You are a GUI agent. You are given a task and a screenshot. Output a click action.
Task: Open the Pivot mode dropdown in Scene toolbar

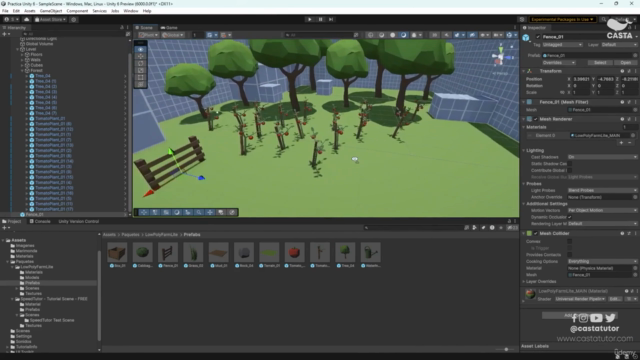(149, 35)
